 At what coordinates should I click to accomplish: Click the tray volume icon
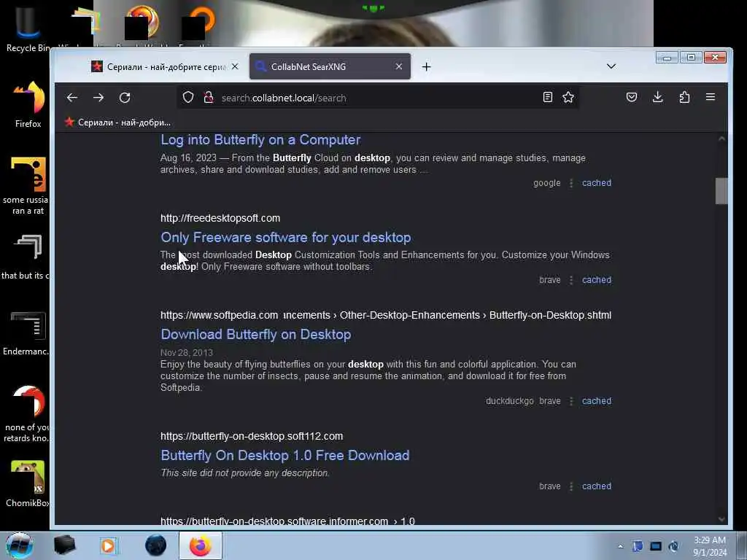point(673,546)
